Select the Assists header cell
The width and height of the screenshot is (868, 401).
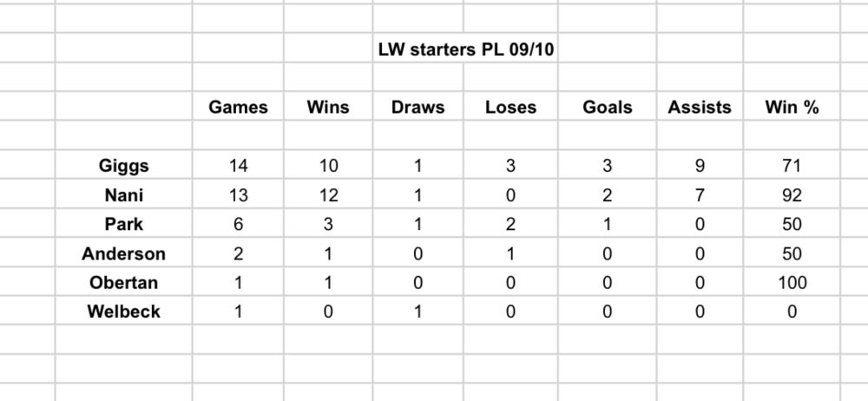tap(700, 107)
